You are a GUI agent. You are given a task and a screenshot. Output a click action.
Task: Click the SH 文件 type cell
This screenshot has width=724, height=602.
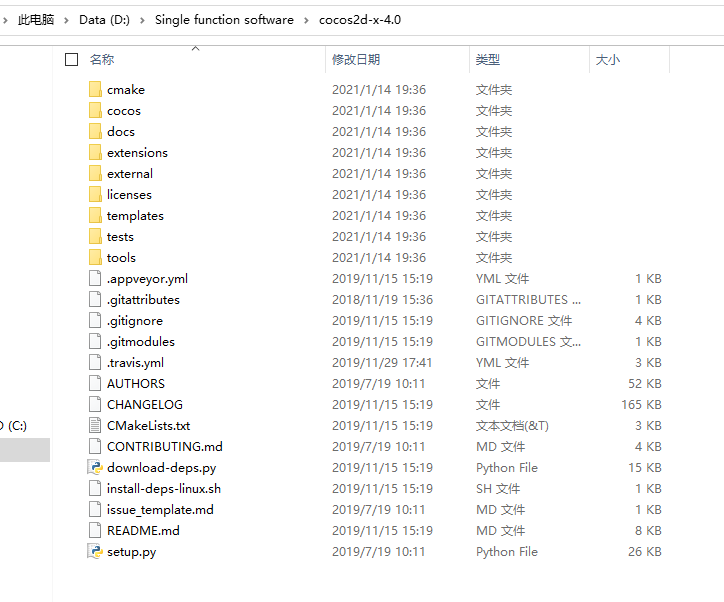(498, 489)
